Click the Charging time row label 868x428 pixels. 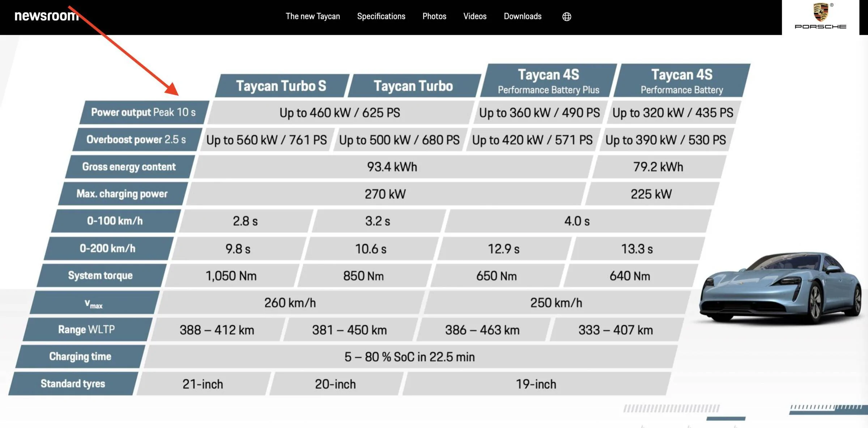tap(80, 357)
